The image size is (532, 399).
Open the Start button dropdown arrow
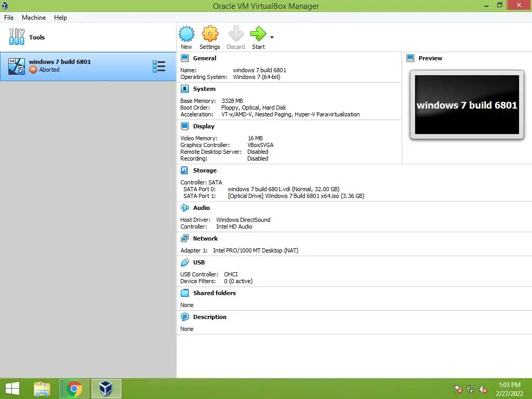272,37
